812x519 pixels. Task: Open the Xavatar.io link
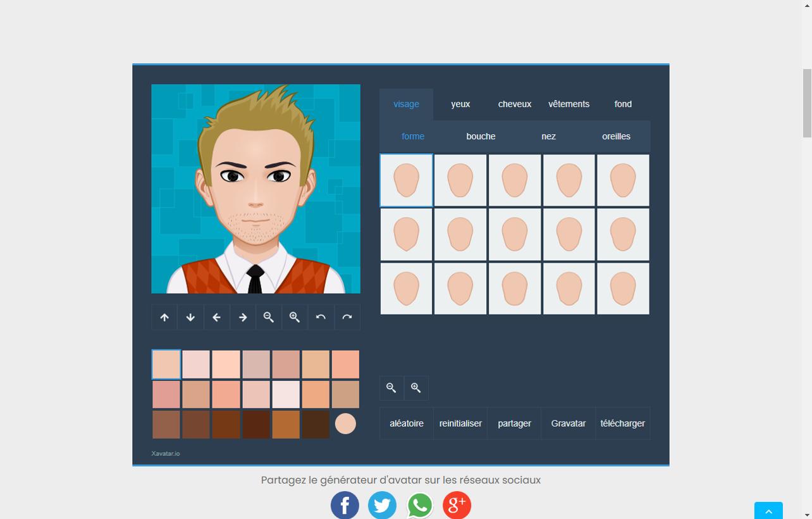coord(165,453)
